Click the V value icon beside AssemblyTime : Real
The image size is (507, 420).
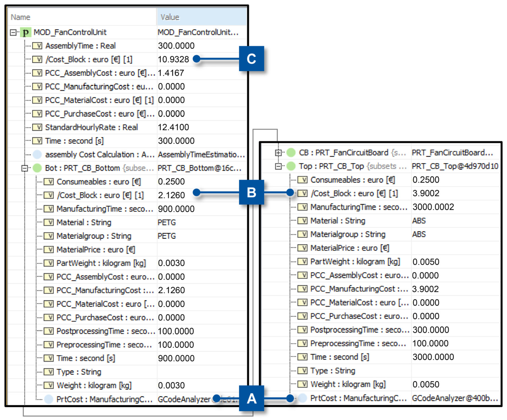37,46
